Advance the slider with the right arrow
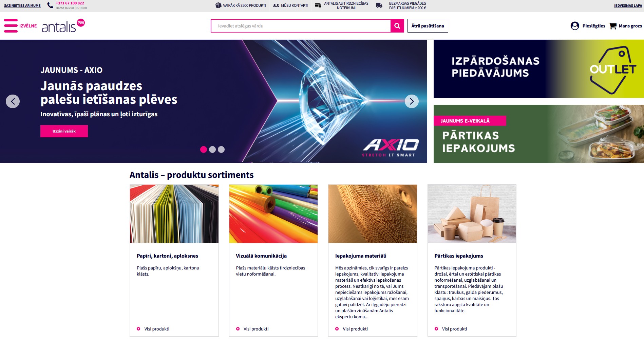 click(x=412, y=101)
